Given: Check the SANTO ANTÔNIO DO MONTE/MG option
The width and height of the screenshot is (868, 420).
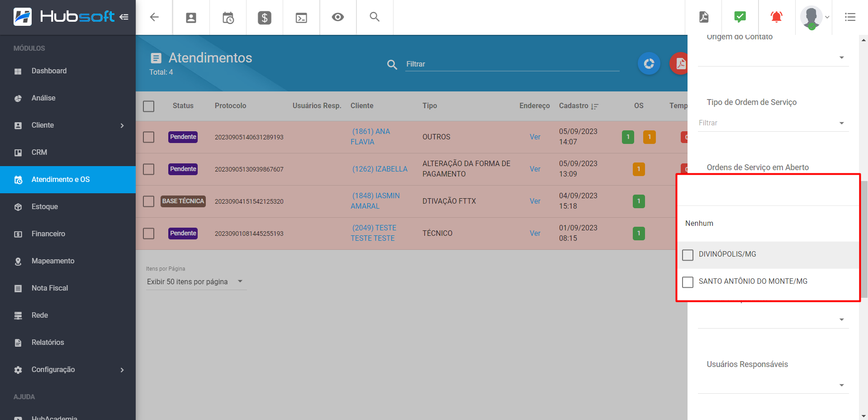Looking at the screenshot, I should [688, 282].
